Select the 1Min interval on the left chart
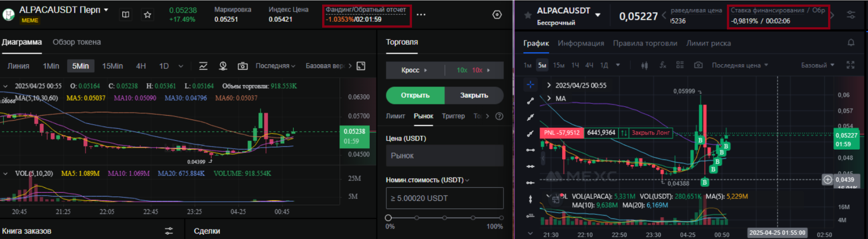868x239 pixels. (51, 66)
